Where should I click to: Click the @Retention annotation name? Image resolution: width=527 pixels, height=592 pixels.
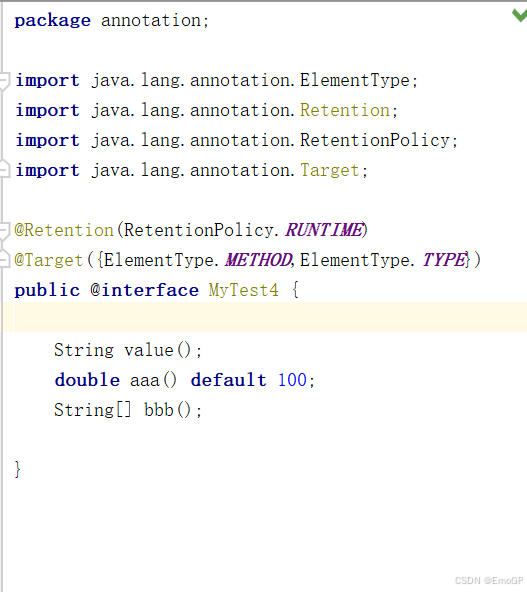64,230
